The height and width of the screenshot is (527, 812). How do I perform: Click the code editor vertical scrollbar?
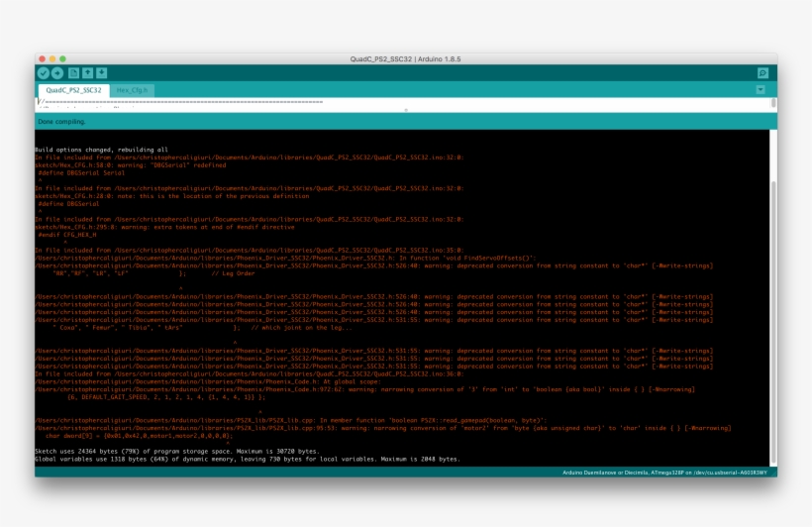coord(773,104)
